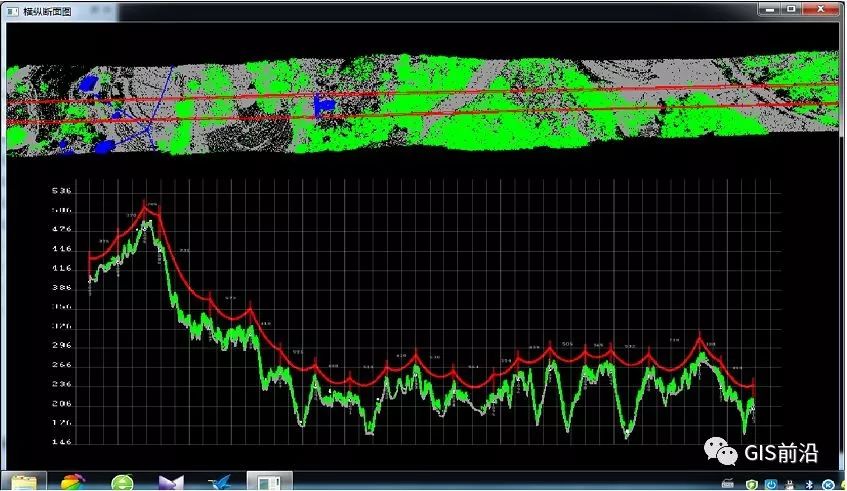Click the profile window's title bar icon
The image size is (847, 491).
[12, 9]
